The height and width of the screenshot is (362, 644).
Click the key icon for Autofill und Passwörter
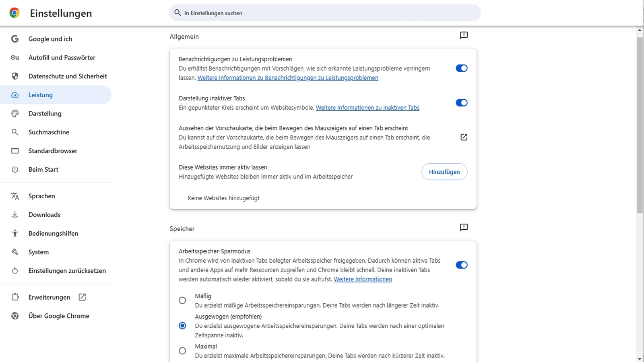15,58
